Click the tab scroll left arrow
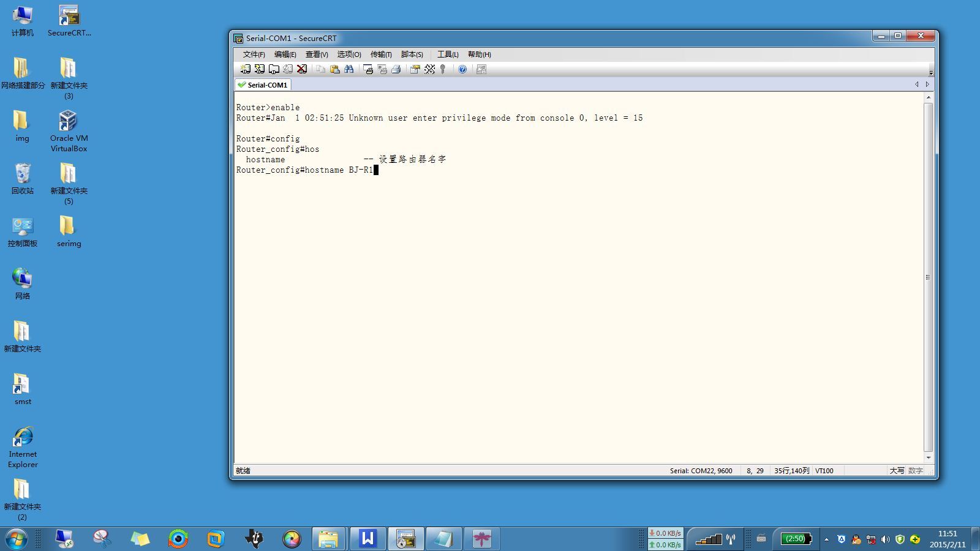The width and height of the screenshot is (980, 551). coord(917,84)
